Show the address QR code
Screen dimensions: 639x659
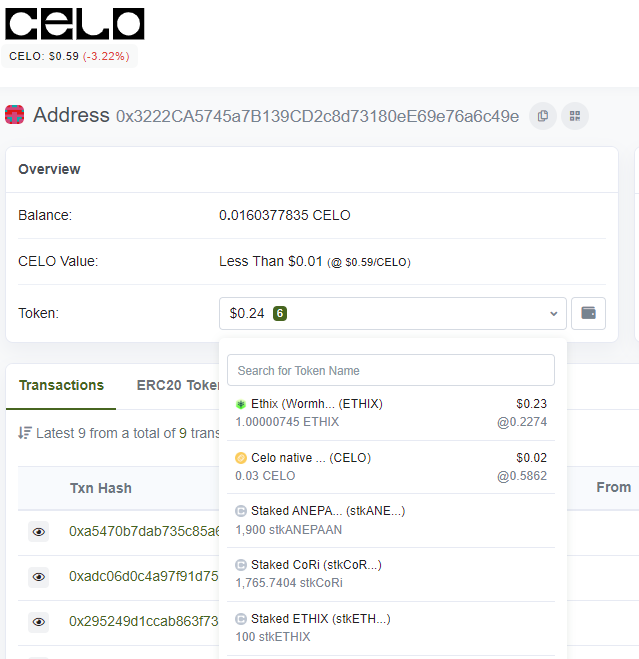(x=575, y=116)
